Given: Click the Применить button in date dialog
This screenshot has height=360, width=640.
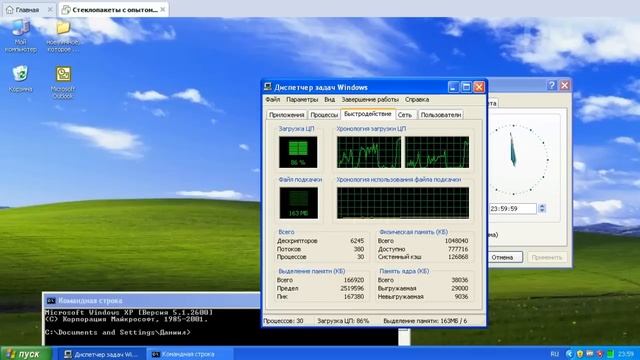Looking at the screenshot, I should click(x=547, y=258).
